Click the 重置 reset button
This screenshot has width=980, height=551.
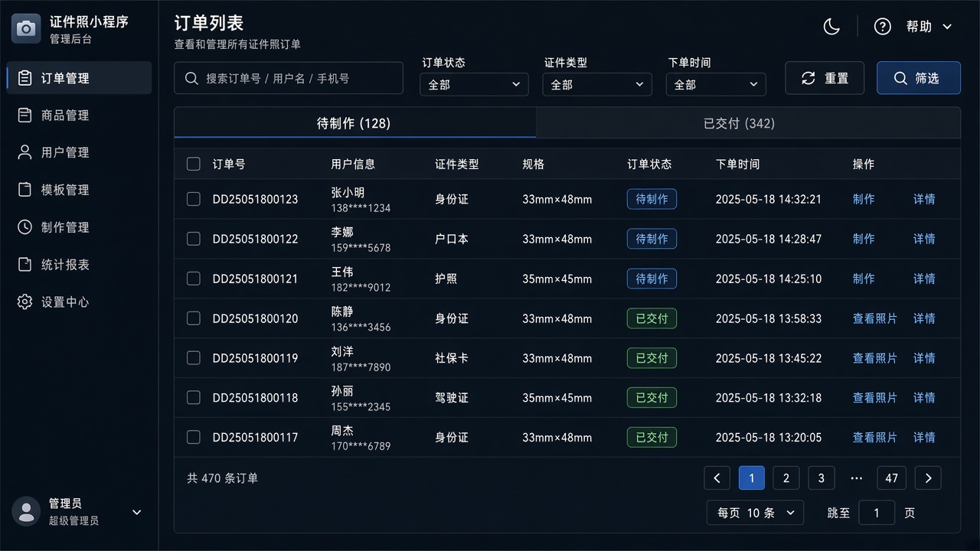coord(825,78)
